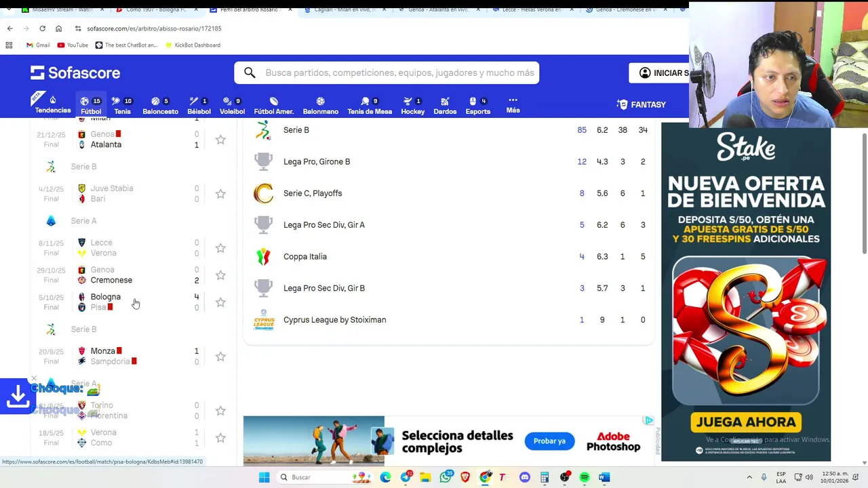Click the search input field
The width and height of the screenshot is (868, 488).
coord(387,73)
